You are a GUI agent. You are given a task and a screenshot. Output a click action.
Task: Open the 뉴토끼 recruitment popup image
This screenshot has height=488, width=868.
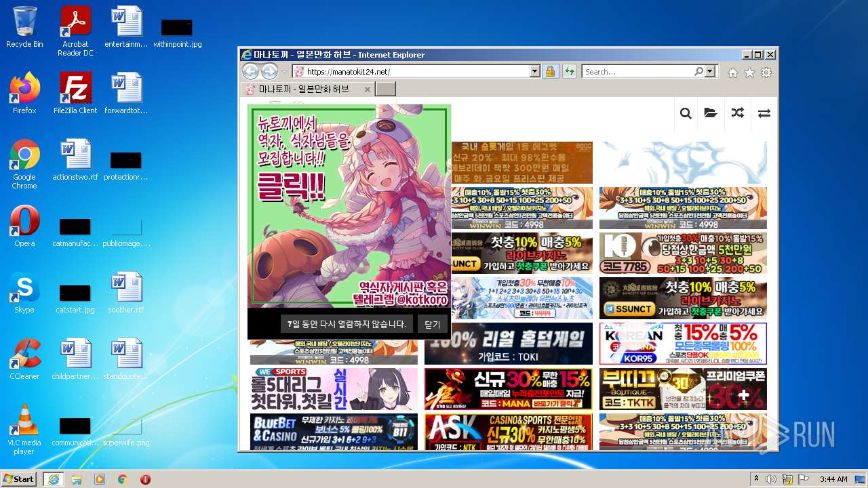click(x=349, y=206)
